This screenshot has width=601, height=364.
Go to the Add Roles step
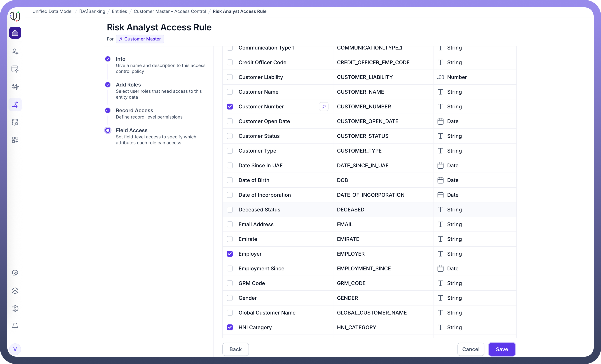(128, 84)
